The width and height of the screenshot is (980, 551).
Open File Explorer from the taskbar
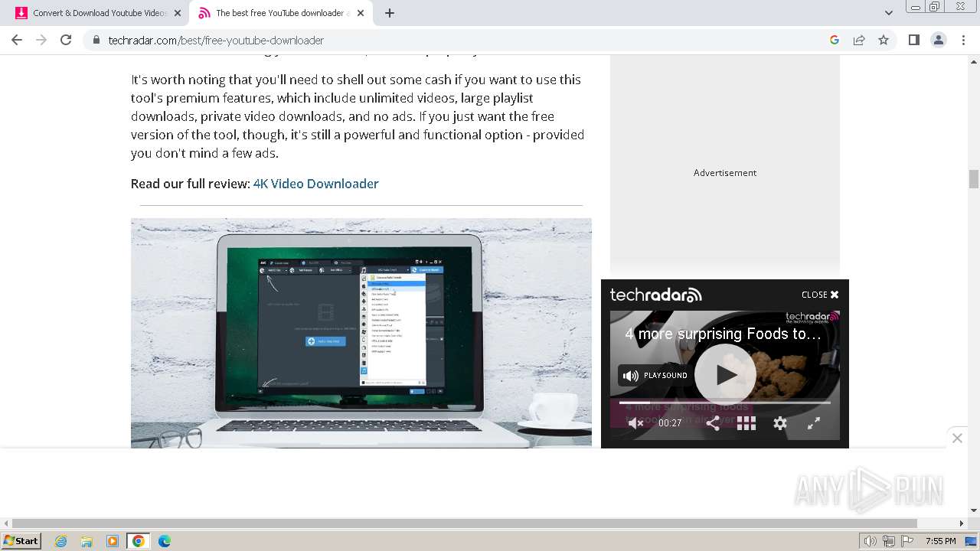(x=87, y=541)
